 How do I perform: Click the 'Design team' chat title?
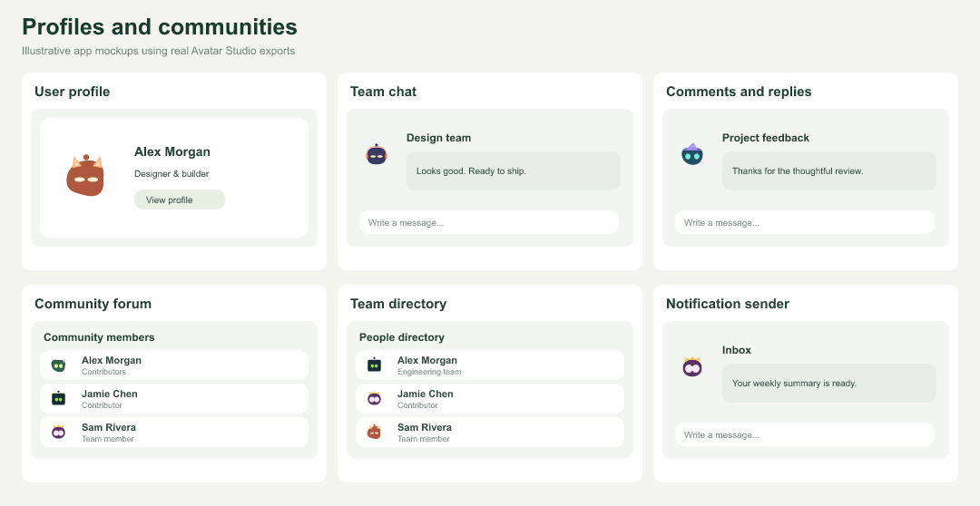(x=439, y=138)
